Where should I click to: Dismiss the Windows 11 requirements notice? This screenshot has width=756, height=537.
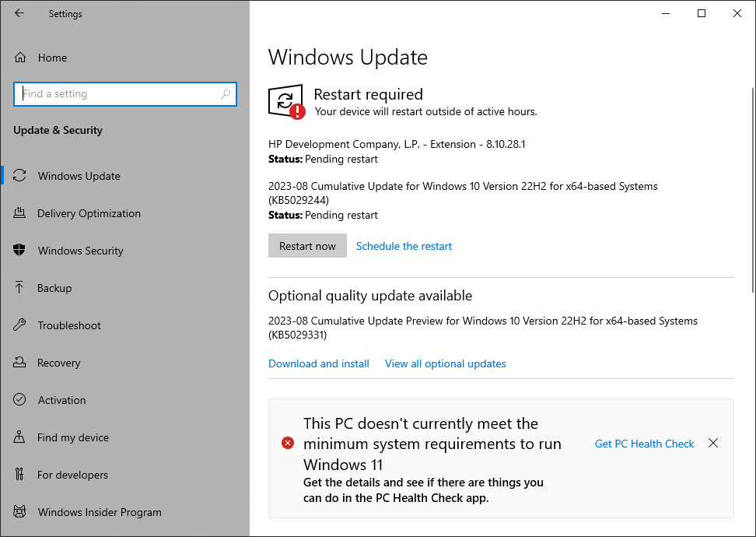713,443
